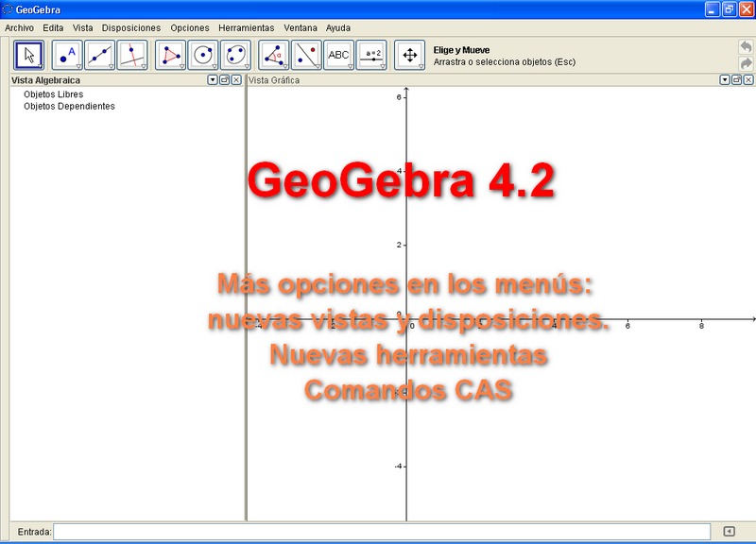Select the Slider a=2 tool

point(371,55)
